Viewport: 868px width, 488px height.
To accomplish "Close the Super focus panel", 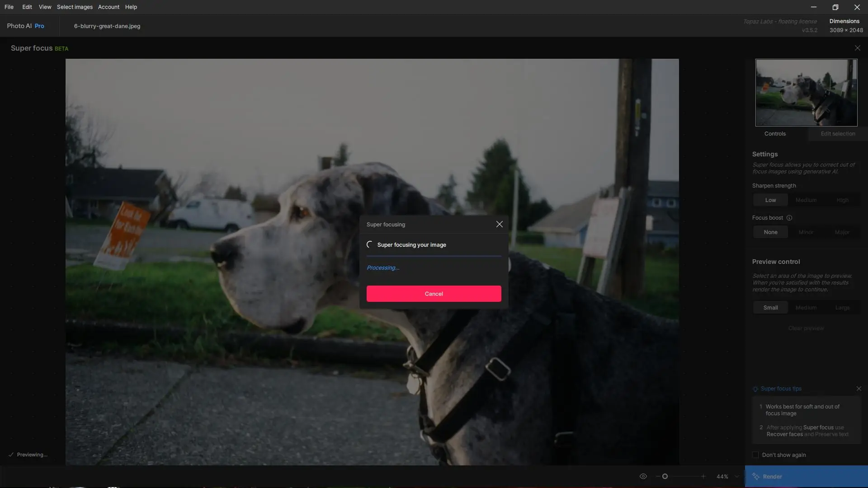I will [857, 48].
